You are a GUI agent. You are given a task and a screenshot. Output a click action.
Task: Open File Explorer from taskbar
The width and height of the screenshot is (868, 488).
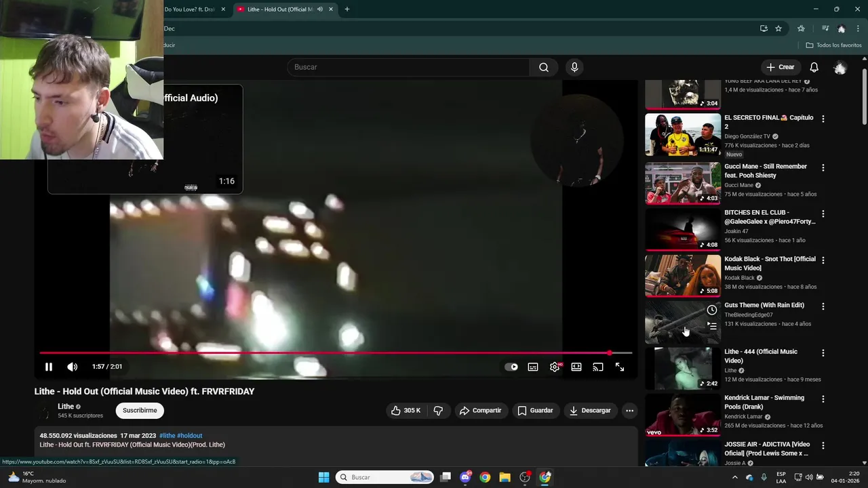point(505,477)
